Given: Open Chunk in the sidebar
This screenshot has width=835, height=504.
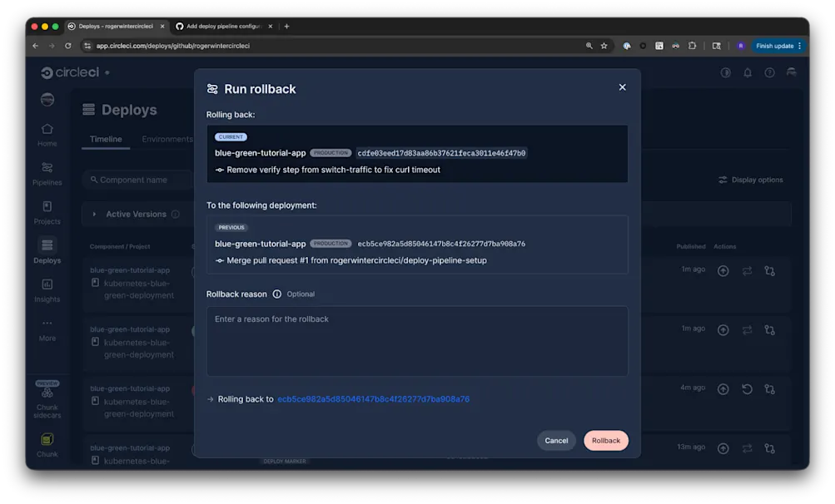Looking at the screenshot, I should click(47, 446).
